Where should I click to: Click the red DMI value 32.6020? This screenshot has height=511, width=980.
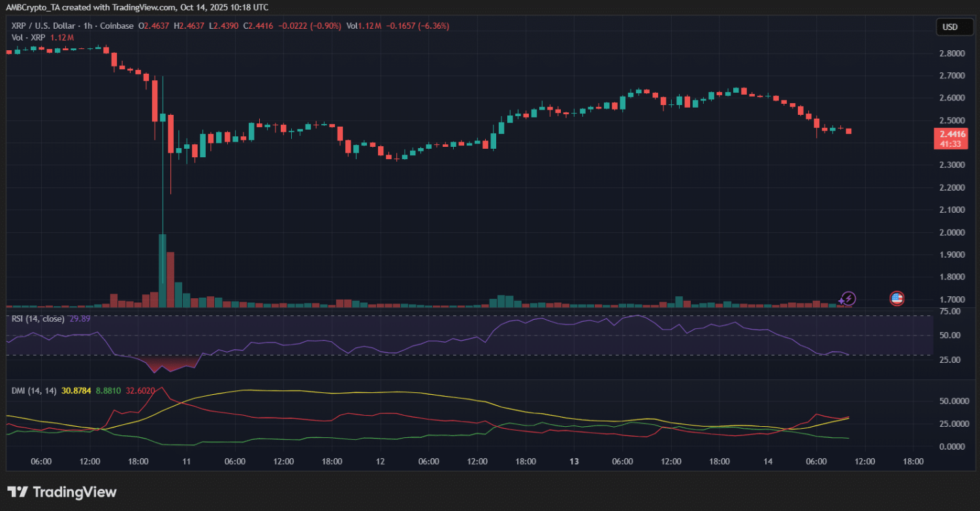click(139, 390)
